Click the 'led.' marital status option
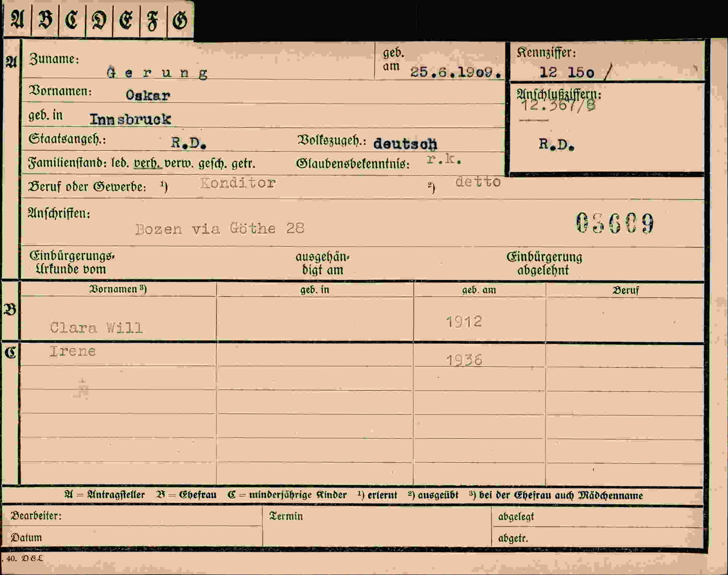This screenshot has width=728, height=575. [120, 163]
